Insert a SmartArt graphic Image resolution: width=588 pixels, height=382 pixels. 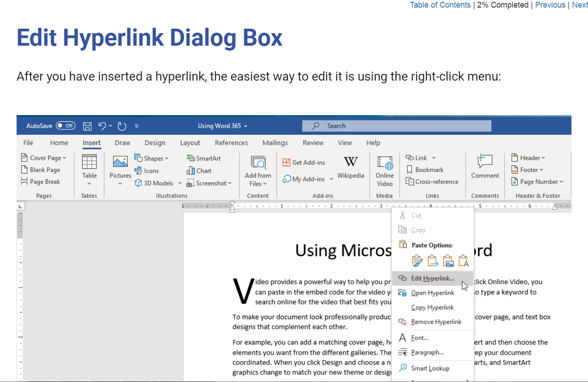(203, 158)
